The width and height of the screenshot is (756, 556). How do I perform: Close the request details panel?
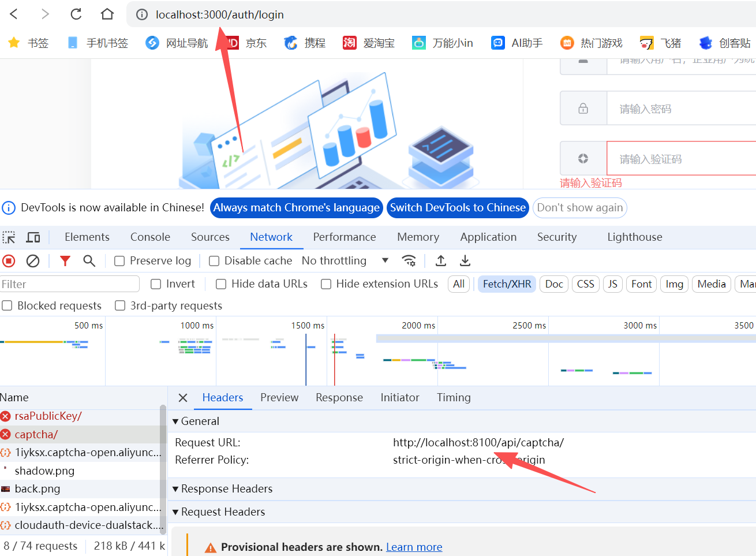pos(183,398)
